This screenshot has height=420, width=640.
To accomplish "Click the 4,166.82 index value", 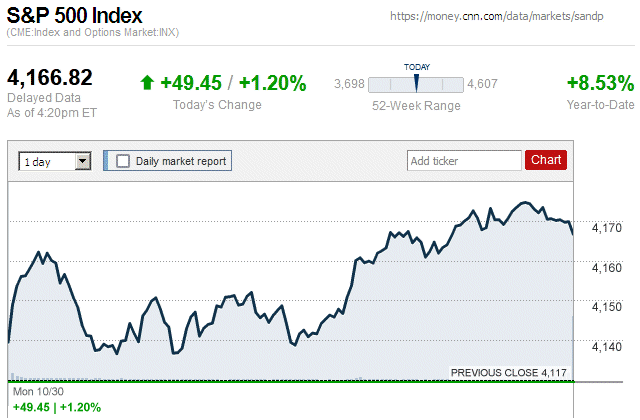I will (x=50, y=78).
